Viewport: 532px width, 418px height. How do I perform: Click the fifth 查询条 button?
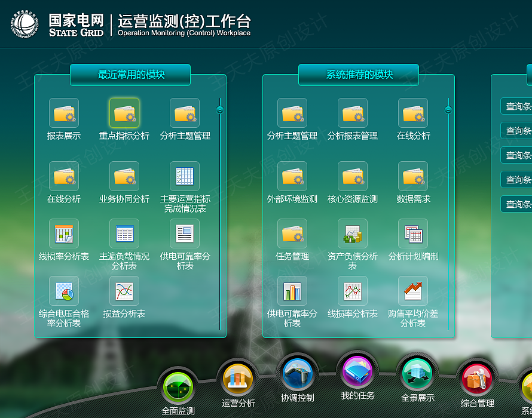516,204
